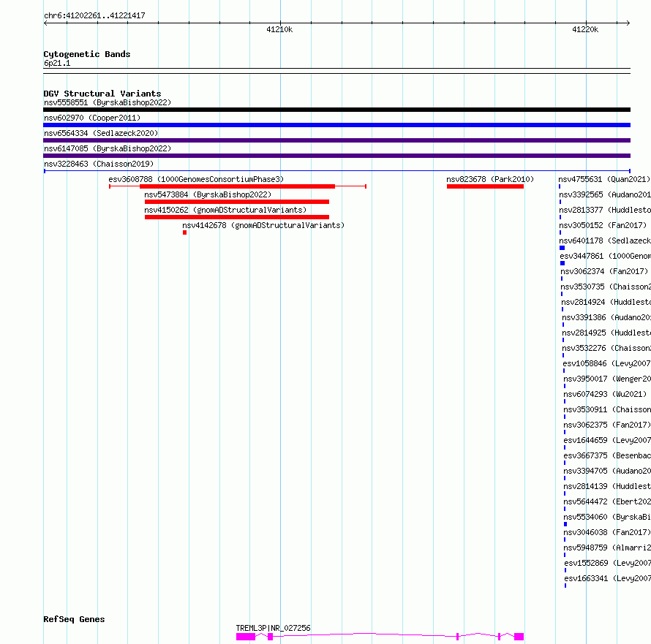Click the nsv6564334 (Sedlazeck2020) purple bar
The width and height of the screenshot is (651, 644).
click(336, 140)
